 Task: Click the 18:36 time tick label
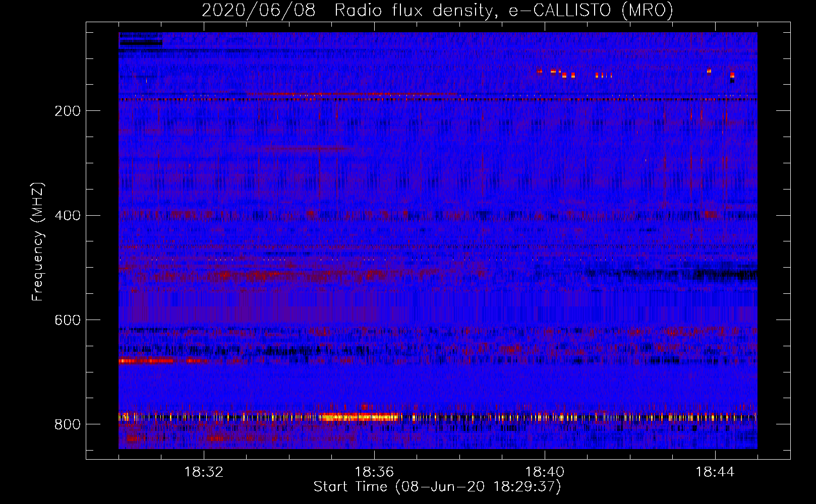(374, 472)
